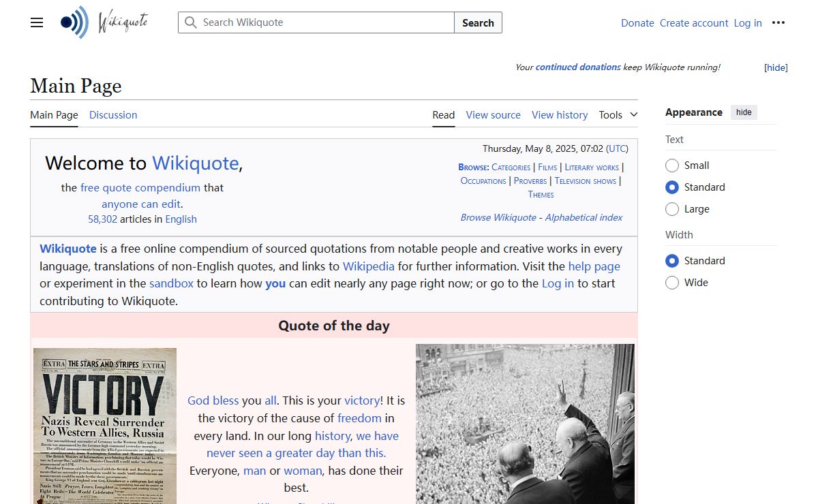Select Small text size

coord(672,166)
